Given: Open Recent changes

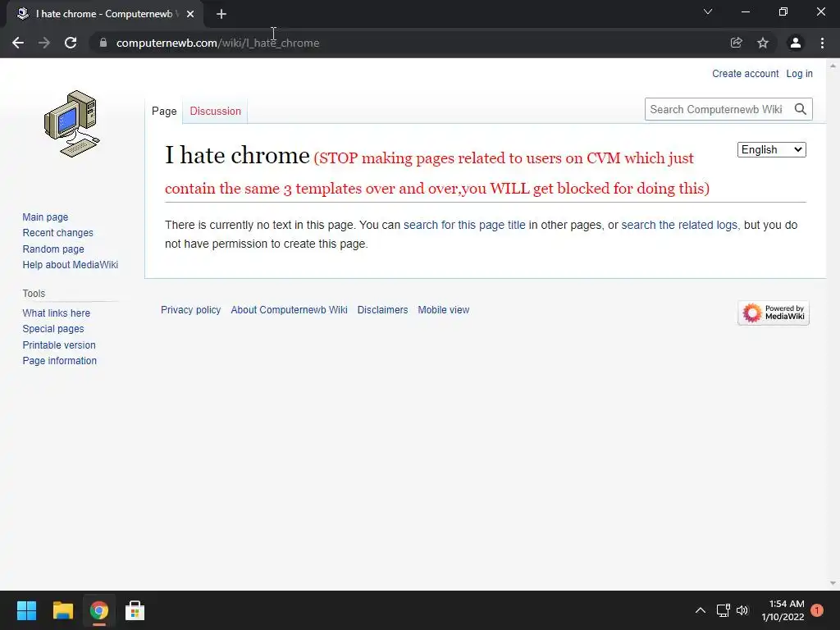Looking at the screenshot, I should (58, 232).
